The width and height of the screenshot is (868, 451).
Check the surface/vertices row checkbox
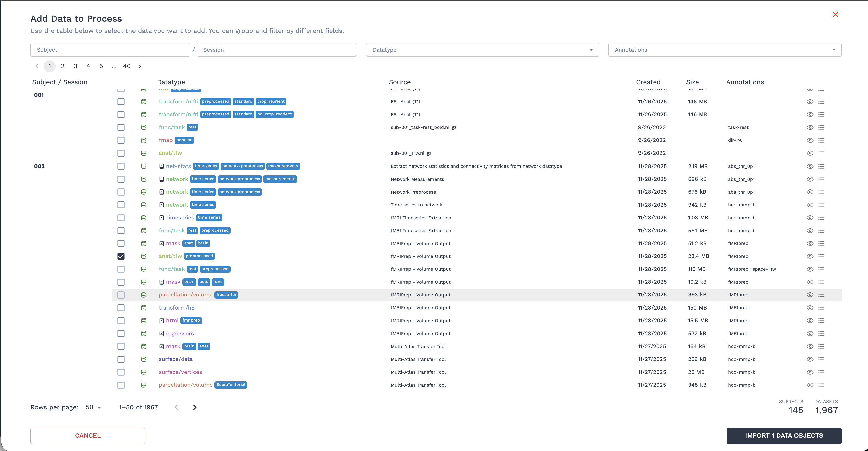121,372
